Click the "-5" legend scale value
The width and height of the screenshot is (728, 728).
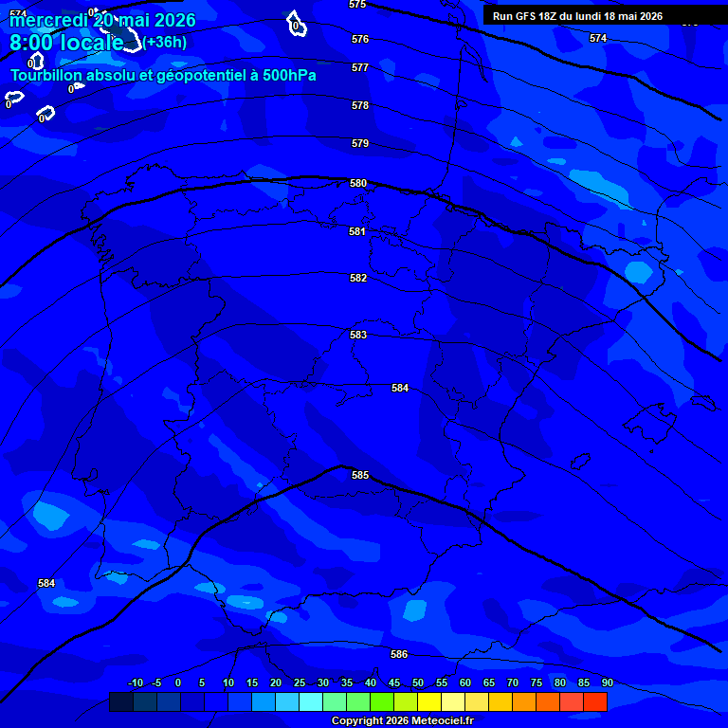[x=156, y=682]
